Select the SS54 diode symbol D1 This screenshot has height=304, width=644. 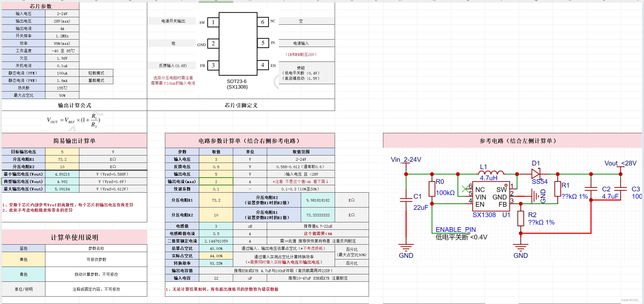[535, 174]
